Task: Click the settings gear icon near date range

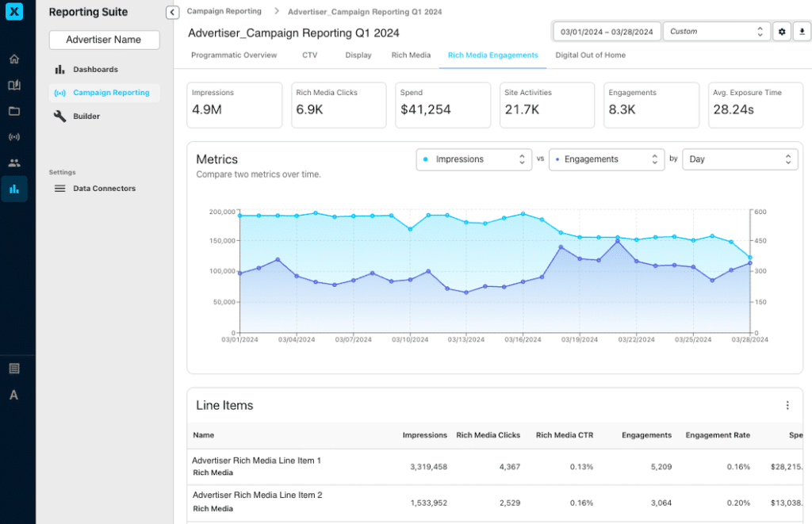Action: (782, 32)
